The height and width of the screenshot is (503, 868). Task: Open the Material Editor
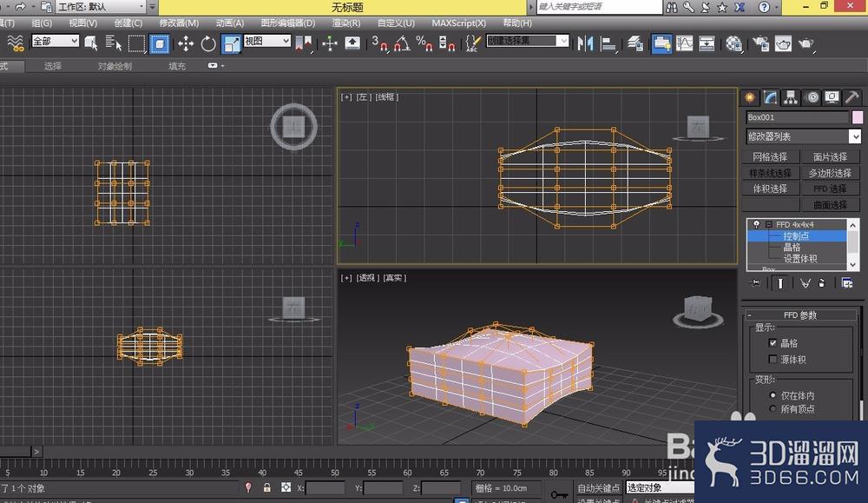point(733,43)
